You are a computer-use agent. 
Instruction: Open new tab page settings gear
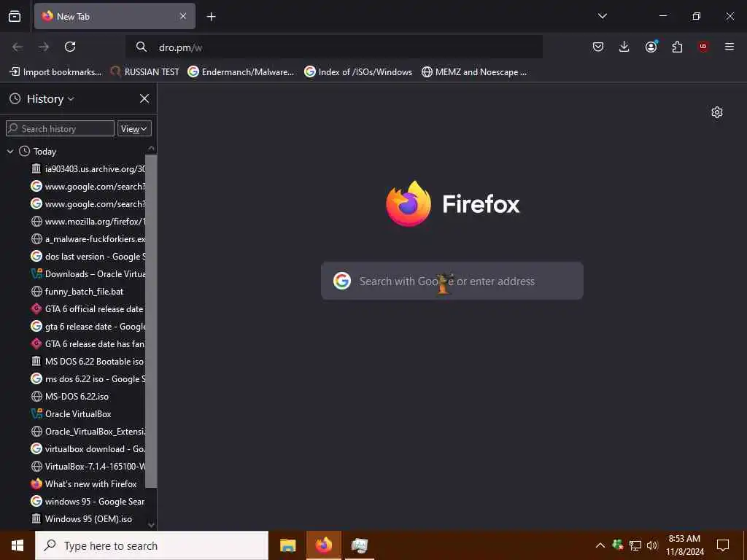pyautogui.click(x=716, y=112)
